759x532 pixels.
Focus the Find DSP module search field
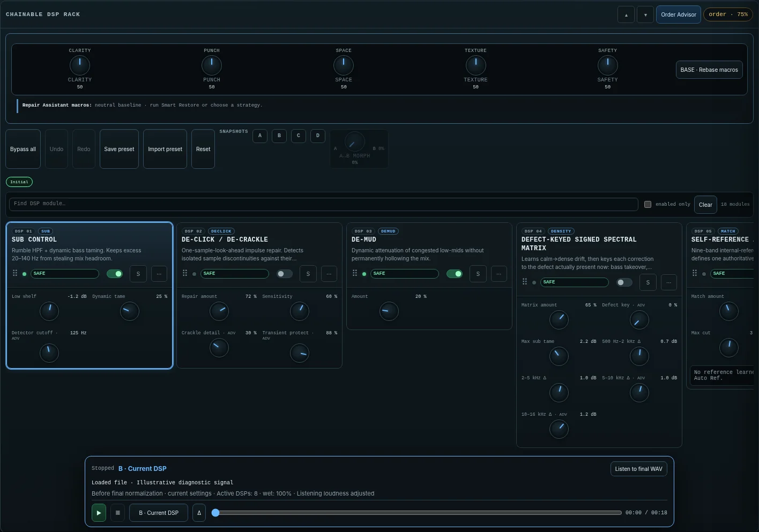[324, 204]
